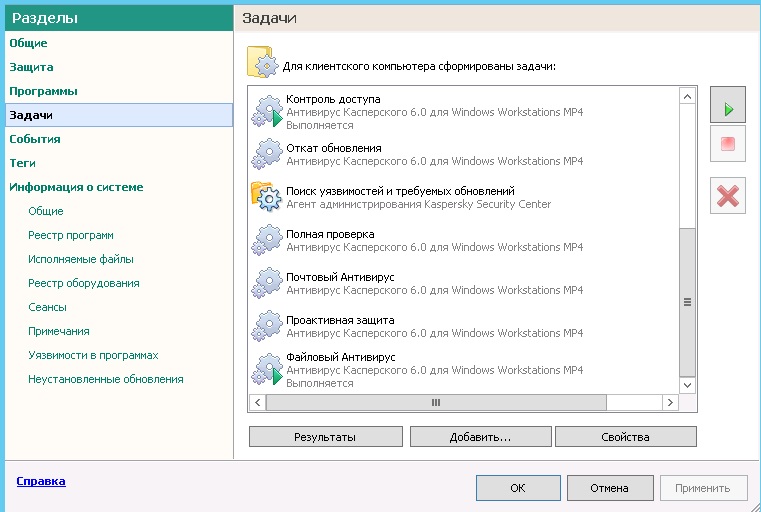Image resolution: width=761 pixels, height=512 pixels.
Task: Open the События section
Action: pos(35,139)
